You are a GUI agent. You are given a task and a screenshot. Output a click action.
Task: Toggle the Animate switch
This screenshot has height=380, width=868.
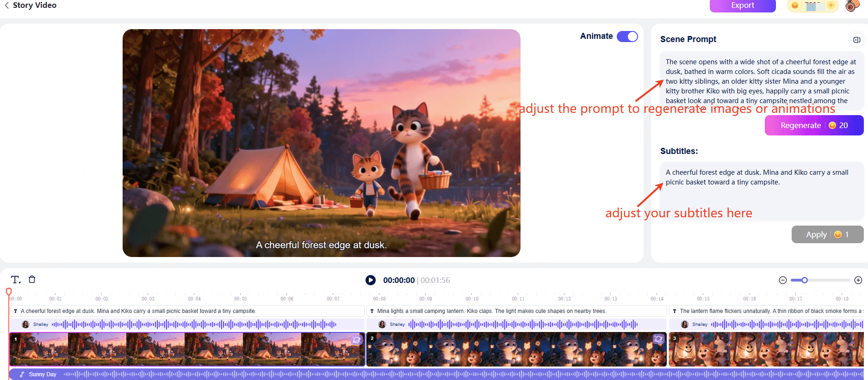[627, 37]
